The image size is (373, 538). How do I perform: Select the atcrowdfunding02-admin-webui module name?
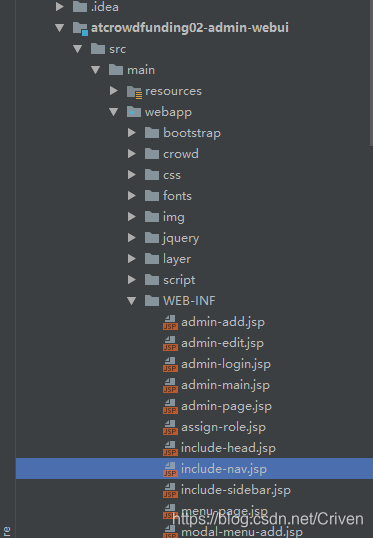click(x=190, y=28)
